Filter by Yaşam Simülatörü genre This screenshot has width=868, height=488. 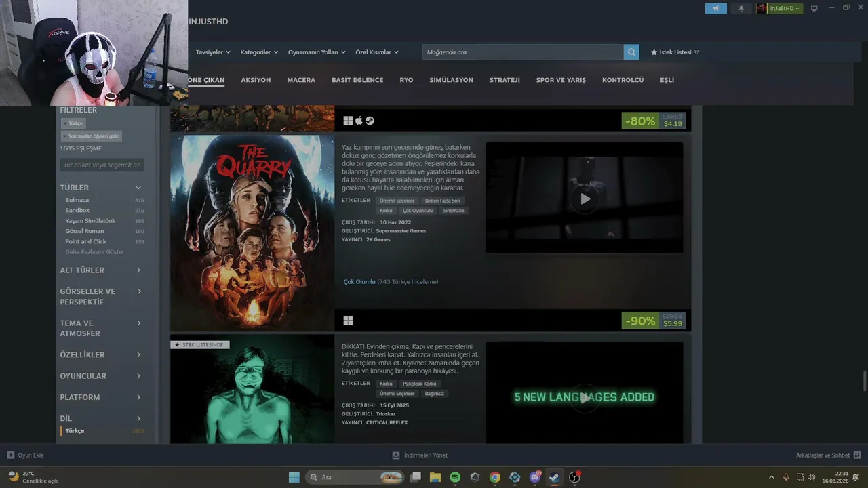point(90,221)
